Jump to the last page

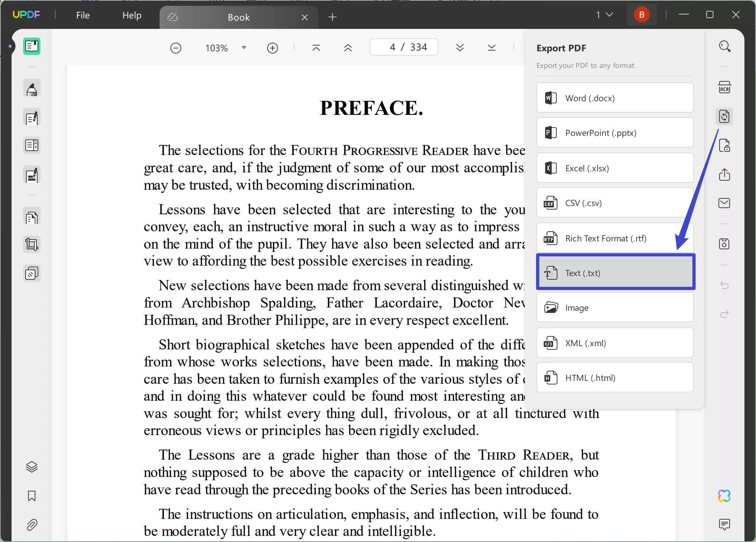pyautogui.click(x=492, y=48)
